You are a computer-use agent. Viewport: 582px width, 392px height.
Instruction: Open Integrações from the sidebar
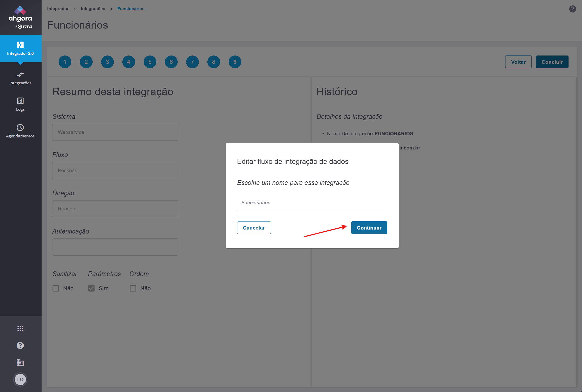tap(20, 78)
